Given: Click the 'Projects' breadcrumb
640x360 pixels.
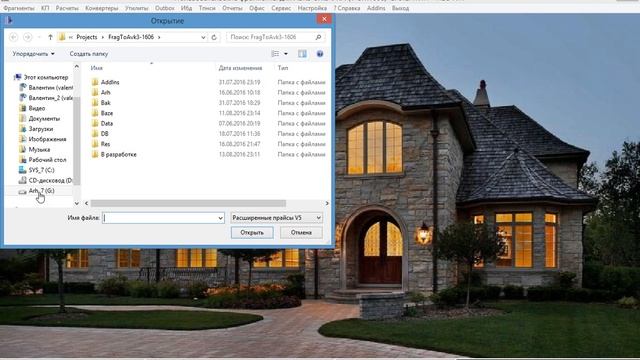Looking at the screenshot, I should pos(87,37).
